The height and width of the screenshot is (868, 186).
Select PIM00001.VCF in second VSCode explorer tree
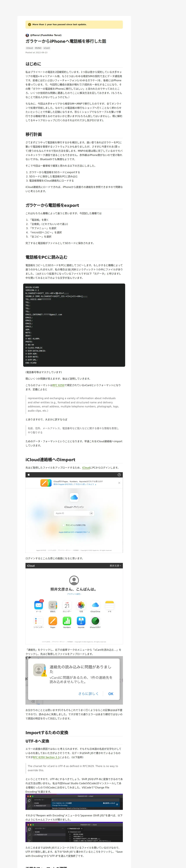pyautogui.click(x=42, y=835)
